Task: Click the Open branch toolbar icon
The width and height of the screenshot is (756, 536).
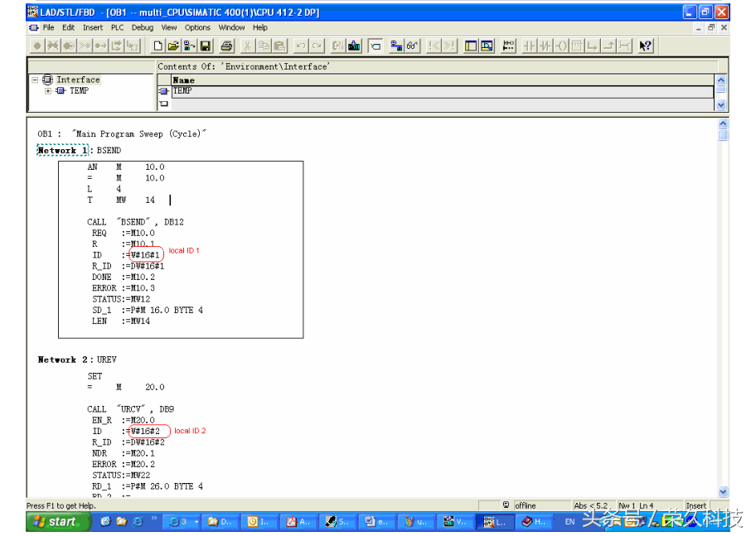Action: coord(593,46)
